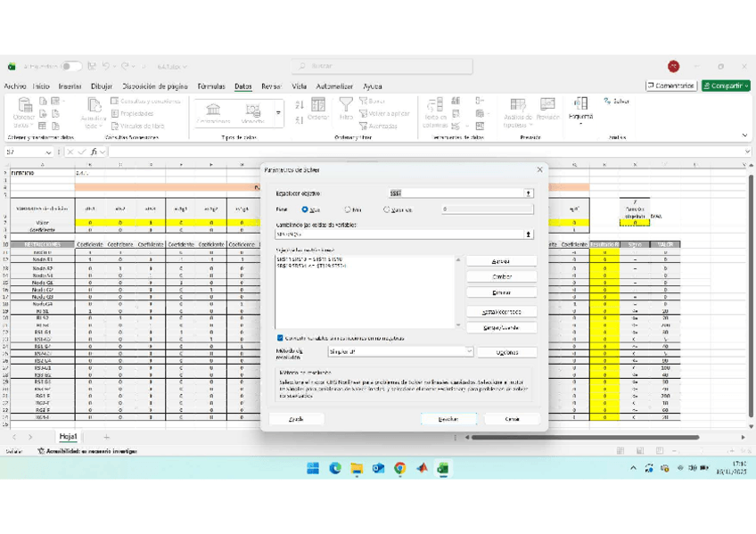
Task: Click the Resolver button
Action: 448,418
